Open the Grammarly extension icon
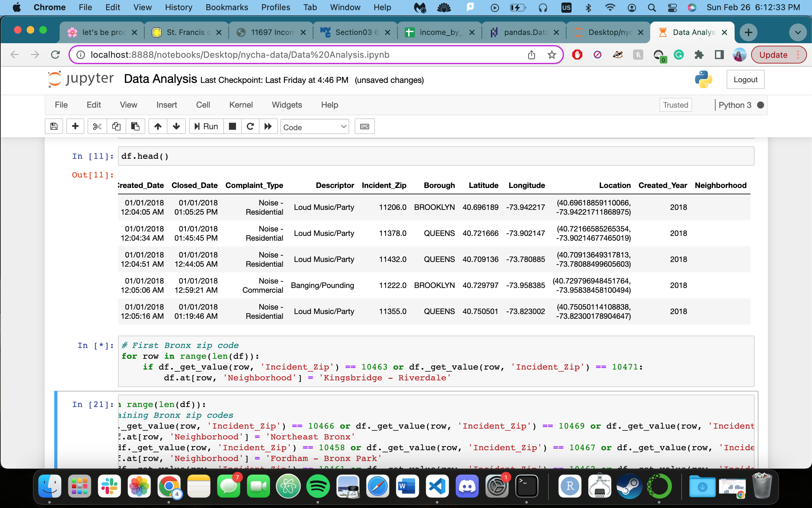 [678, 54]
